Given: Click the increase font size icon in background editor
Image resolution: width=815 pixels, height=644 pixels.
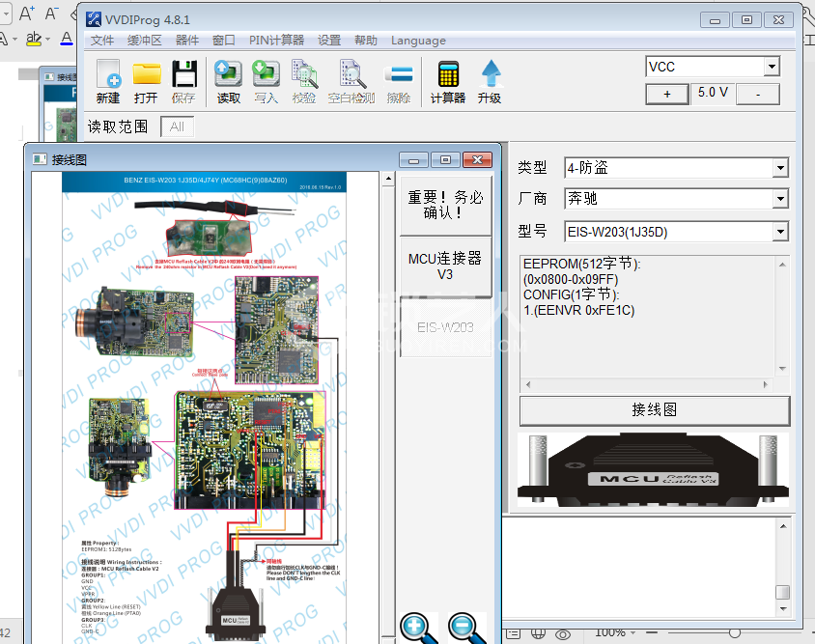Looking at the screenshot, I should [x=26, y=13].
